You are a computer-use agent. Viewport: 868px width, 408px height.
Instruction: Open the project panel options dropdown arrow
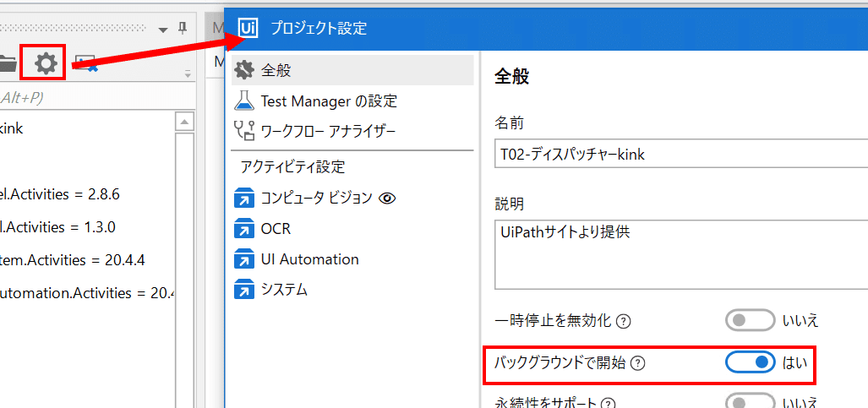coord(163,30)
